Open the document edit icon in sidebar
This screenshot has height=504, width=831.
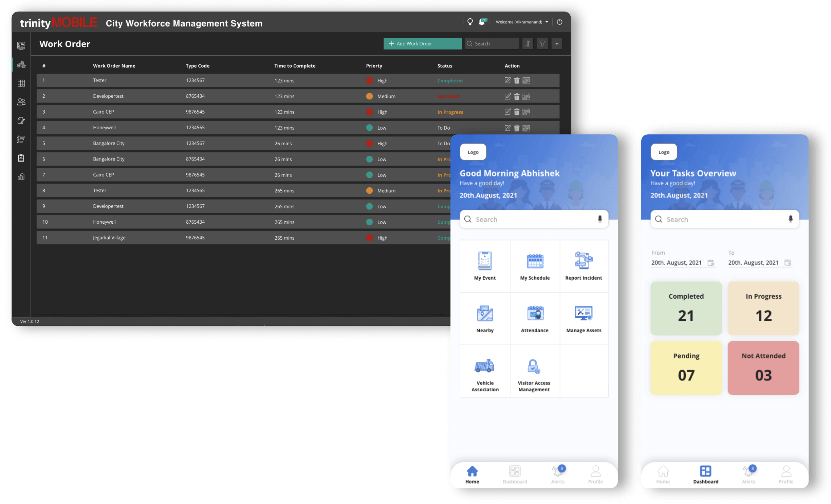21,120
